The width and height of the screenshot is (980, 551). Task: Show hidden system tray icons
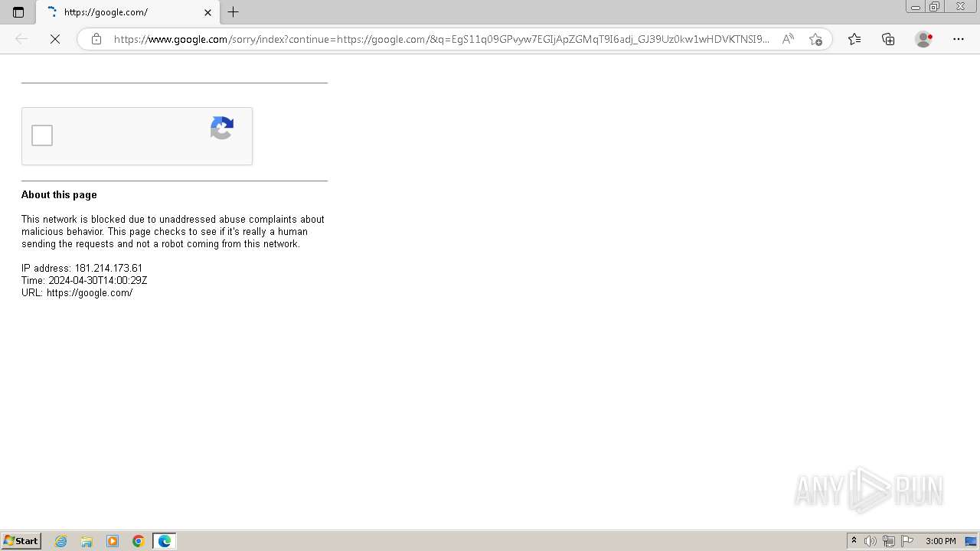pos(854,541)
